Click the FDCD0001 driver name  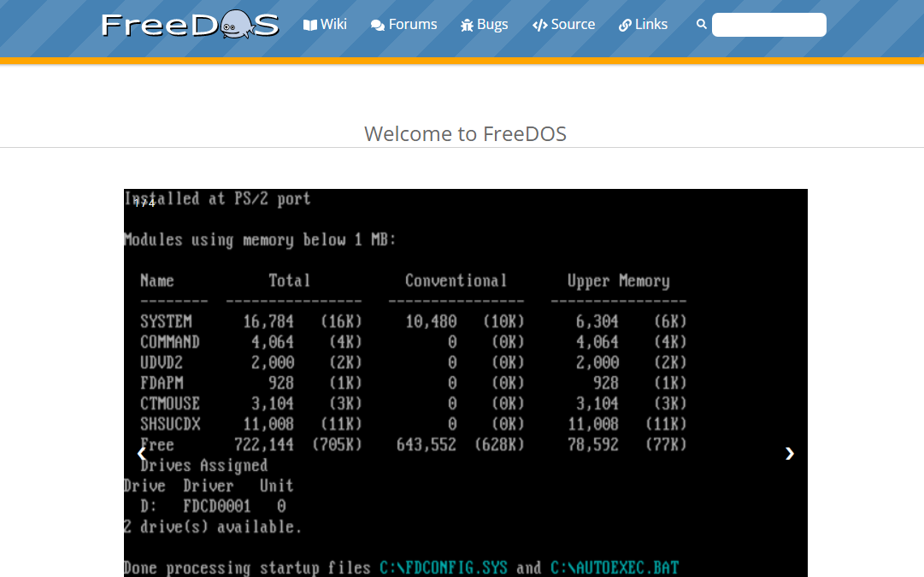click(217, 506)
